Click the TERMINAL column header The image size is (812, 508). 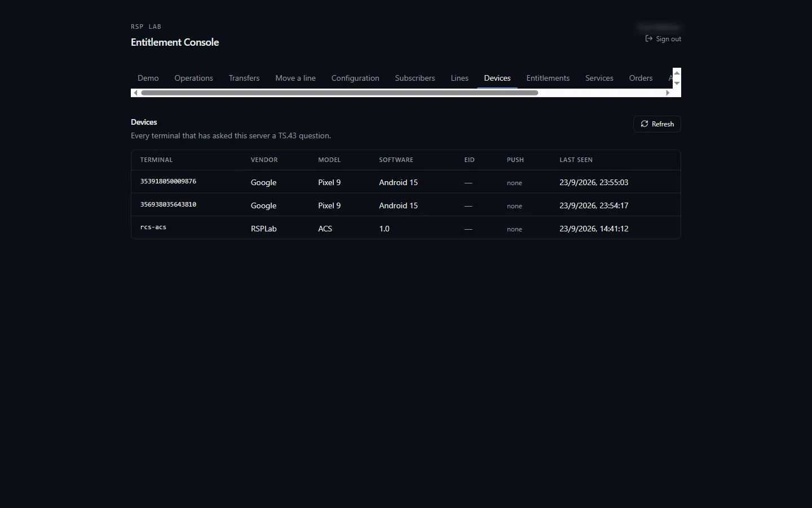click(x=156, y=160)
